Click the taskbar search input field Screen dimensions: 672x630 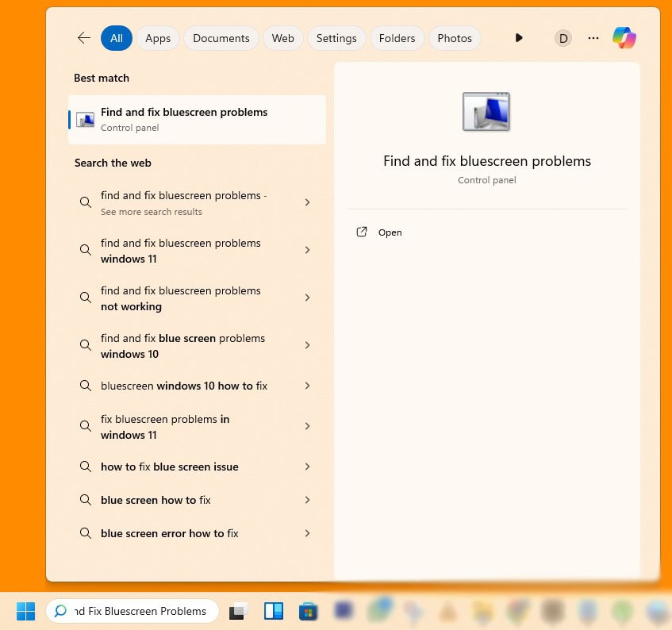[140, 611]
